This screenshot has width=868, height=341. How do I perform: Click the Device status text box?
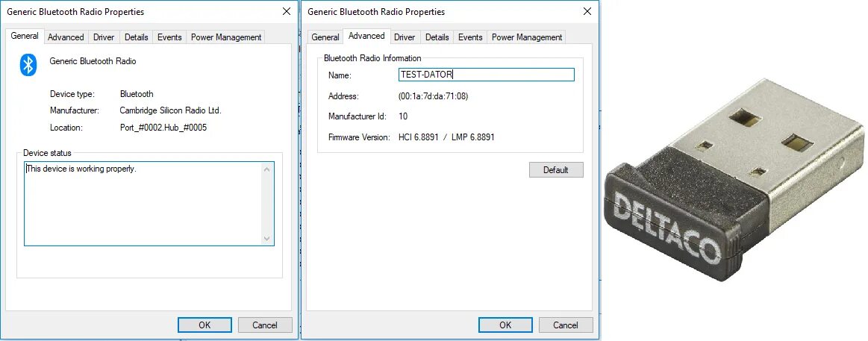point(149,204)
